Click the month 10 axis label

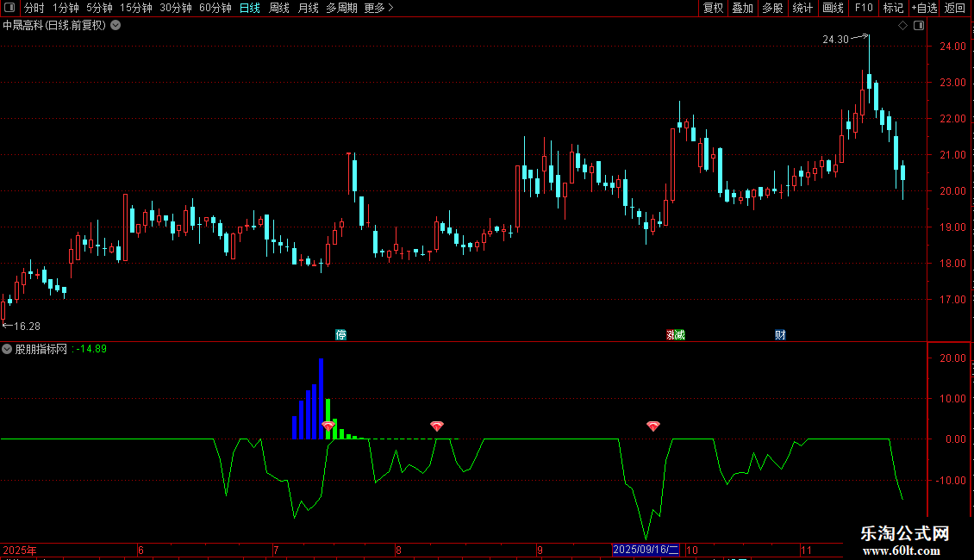pyautogui.click(x=691, y=550)
